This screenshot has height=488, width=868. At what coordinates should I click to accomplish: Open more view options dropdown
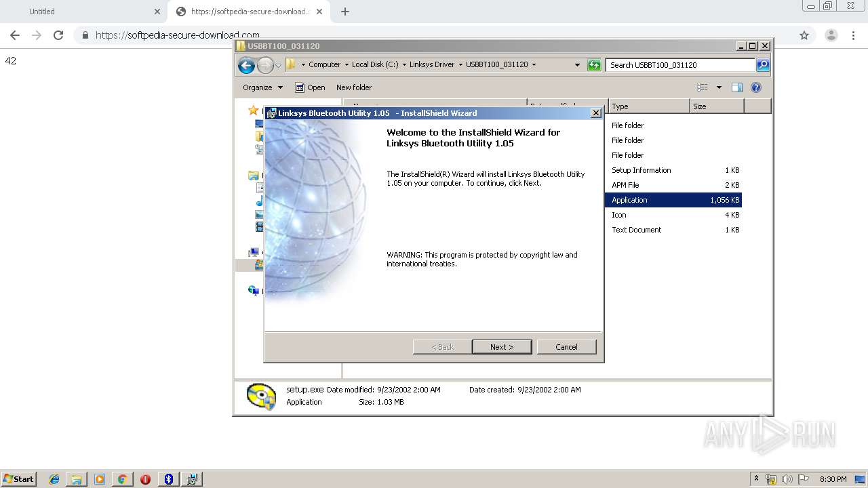pyautogui.click(x=719, y=87)
